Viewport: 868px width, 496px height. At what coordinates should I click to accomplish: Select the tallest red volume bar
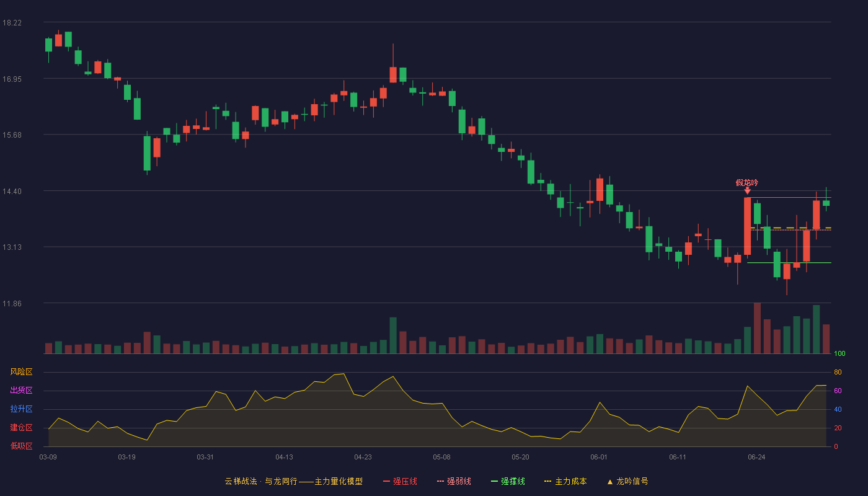point(757,328)
